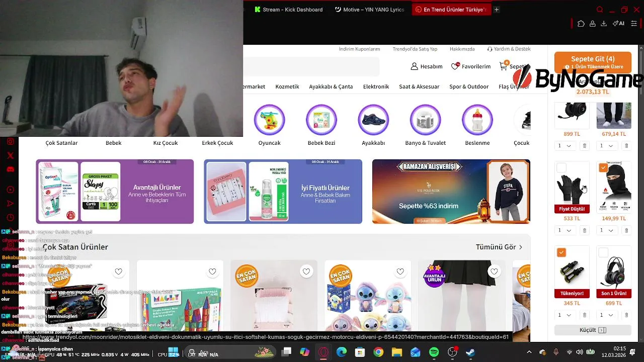The width and height of the screenshot is (644, 362).
Task: Open a new browser tab
Action: pyautogui.click(x=497, y=10)
